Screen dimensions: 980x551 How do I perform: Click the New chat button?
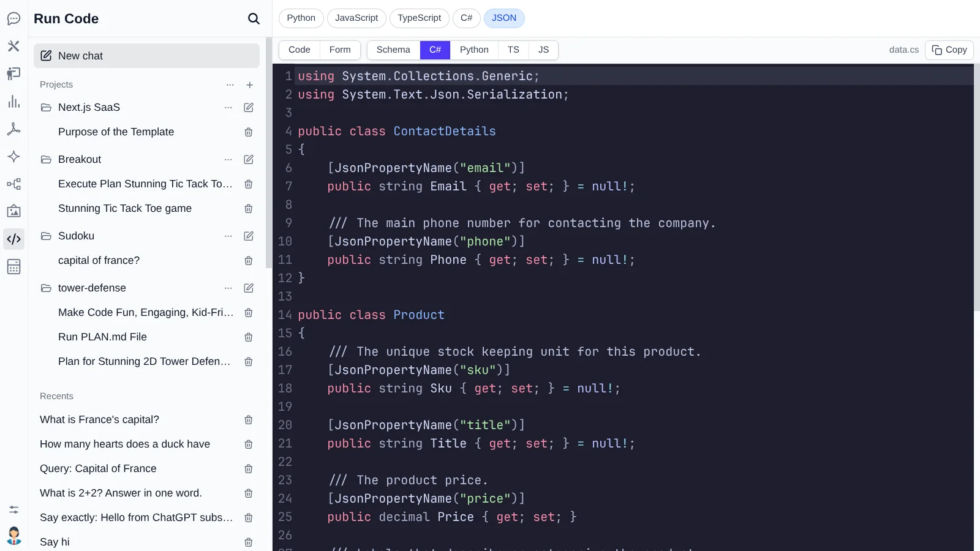(x=146, y=56)
